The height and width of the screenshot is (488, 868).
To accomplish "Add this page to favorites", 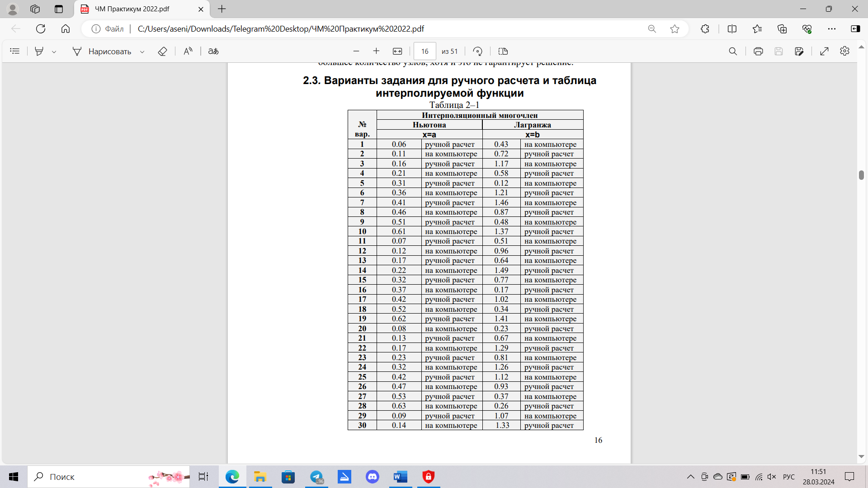I will (675, 28).
